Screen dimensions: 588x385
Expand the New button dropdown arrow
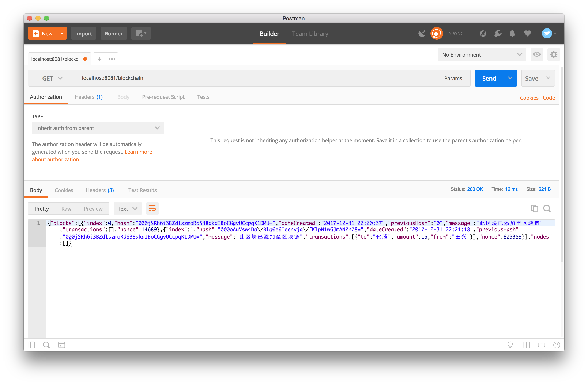coord(62,33)
